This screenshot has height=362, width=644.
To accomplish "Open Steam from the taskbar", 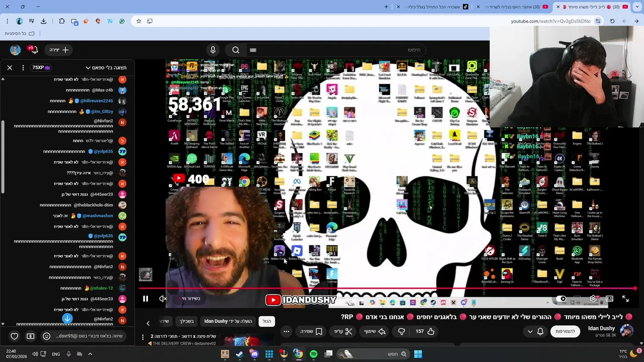I will pos(239,354).
